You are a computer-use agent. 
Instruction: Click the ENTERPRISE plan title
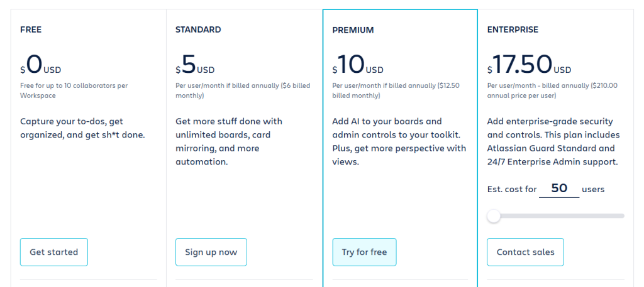coord(513,30)
